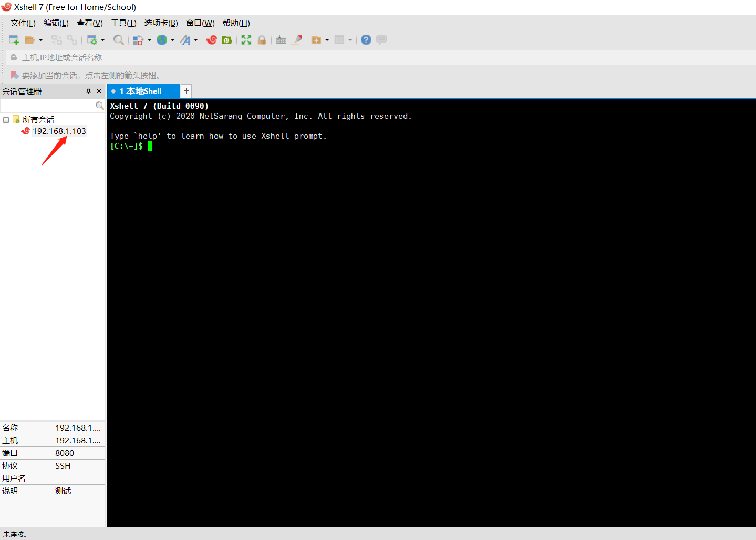Click the Color Scheme toolbar icon
The image size is (756, 540).
coord(138,40)
